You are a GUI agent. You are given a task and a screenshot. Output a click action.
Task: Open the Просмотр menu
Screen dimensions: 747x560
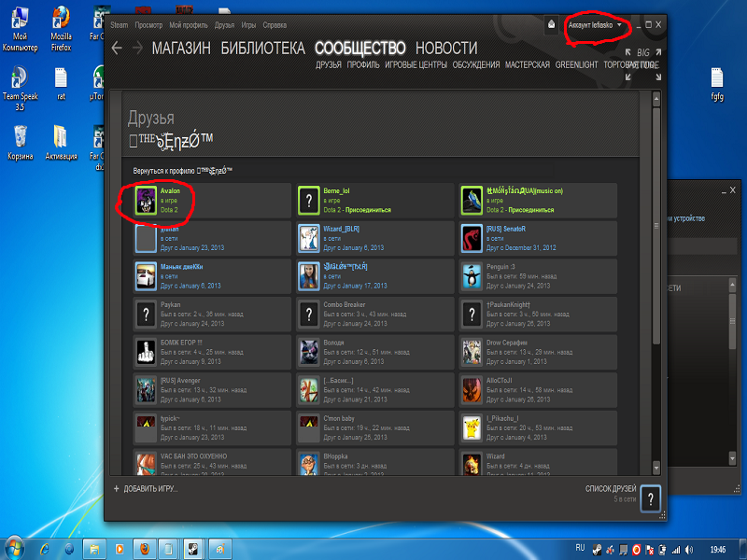[148, 25]
